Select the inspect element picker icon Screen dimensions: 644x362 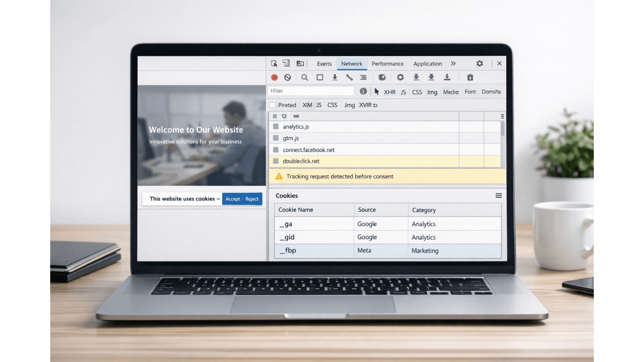[274, 63]
